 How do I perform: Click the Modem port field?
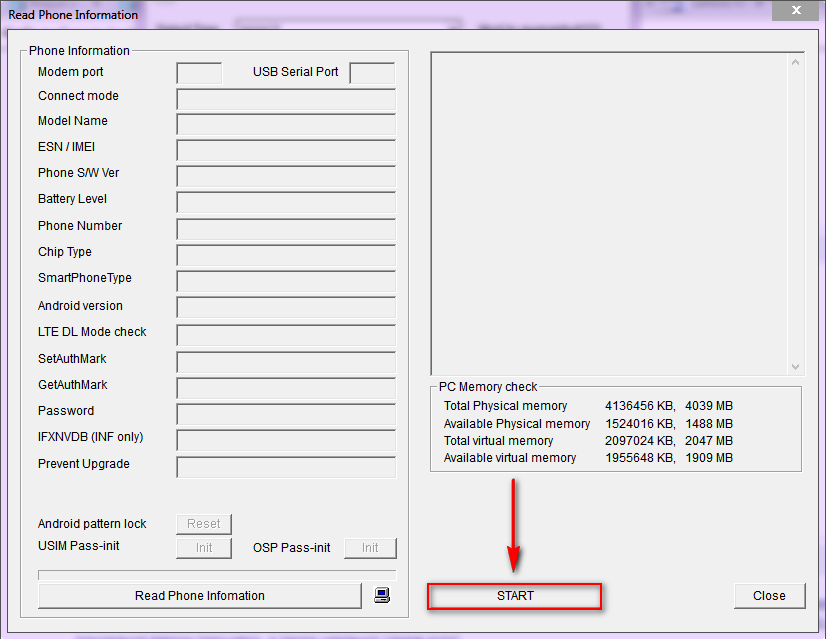tap(199, 73)
